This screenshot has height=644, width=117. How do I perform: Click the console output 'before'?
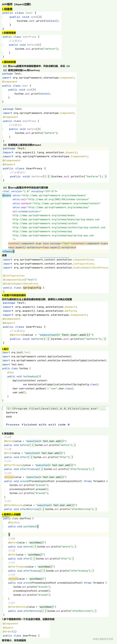point(12,413)
